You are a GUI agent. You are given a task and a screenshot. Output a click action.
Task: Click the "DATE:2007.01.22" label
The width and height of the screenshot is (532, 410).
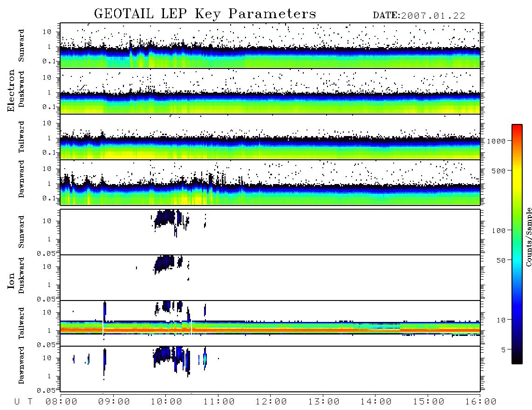pyautogui.click(x=419, y=16)
